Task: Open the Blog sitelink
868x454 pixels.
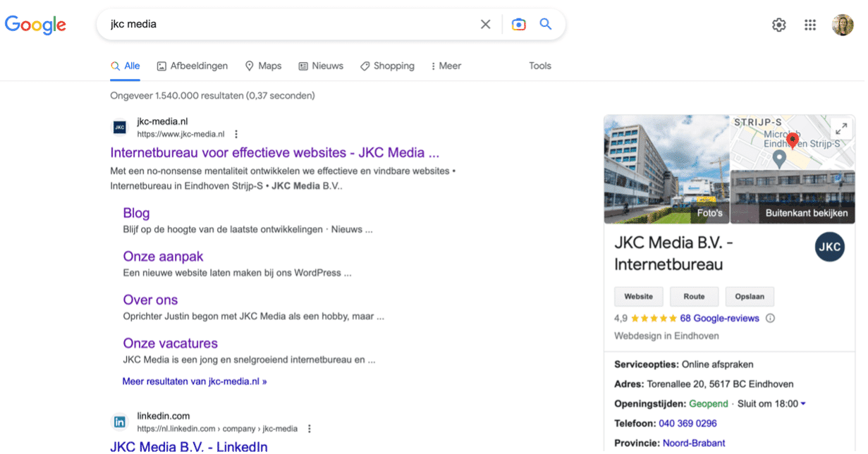Action: [x=136, y=213]
